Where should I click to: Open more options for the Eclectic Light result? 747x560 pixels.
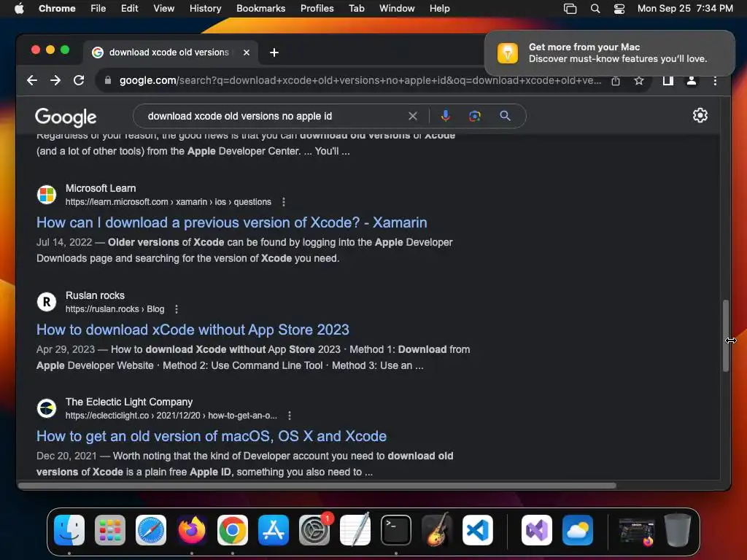(289, 416)
